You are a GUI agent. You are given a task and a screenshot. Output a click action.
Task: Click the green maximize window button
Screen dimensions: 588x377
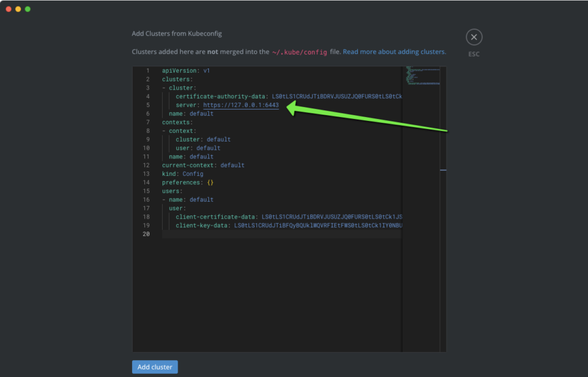(28, 9)
